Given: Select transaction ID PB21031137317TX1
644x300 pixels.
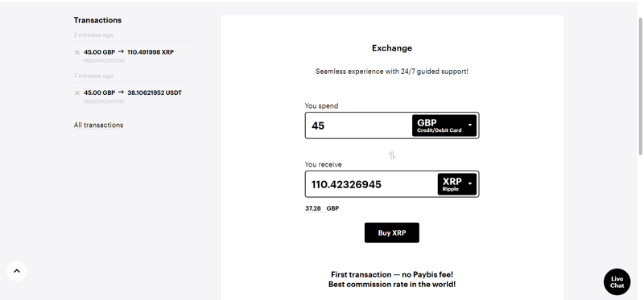Looking at the screenshot, I should 104,101.
